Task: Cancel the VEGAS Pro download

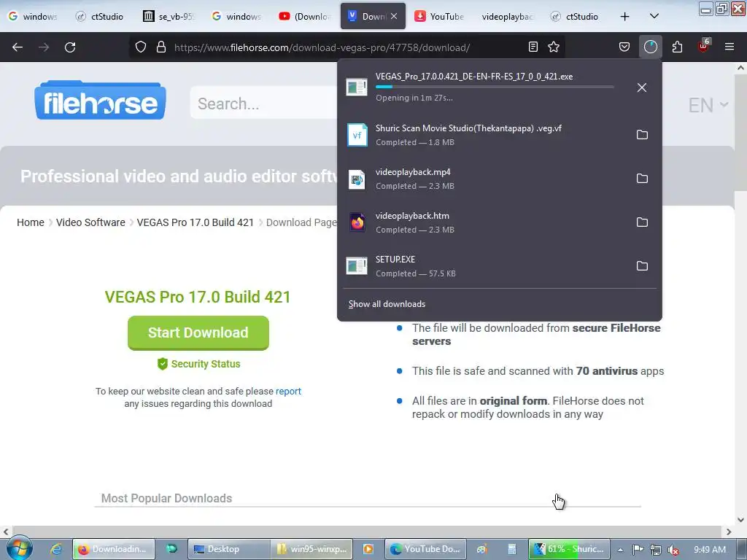Action: click(x=642, y=87)
